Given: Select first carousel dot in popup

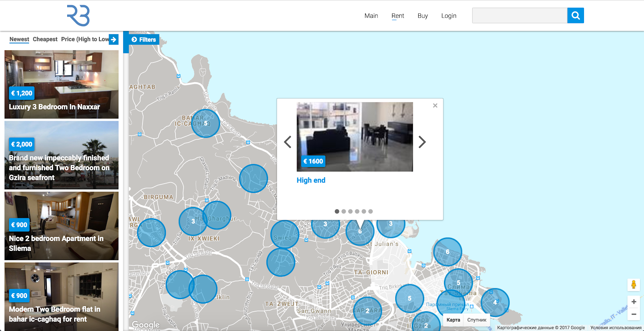Looking at the screenshot, I should (x=337, y=211).
